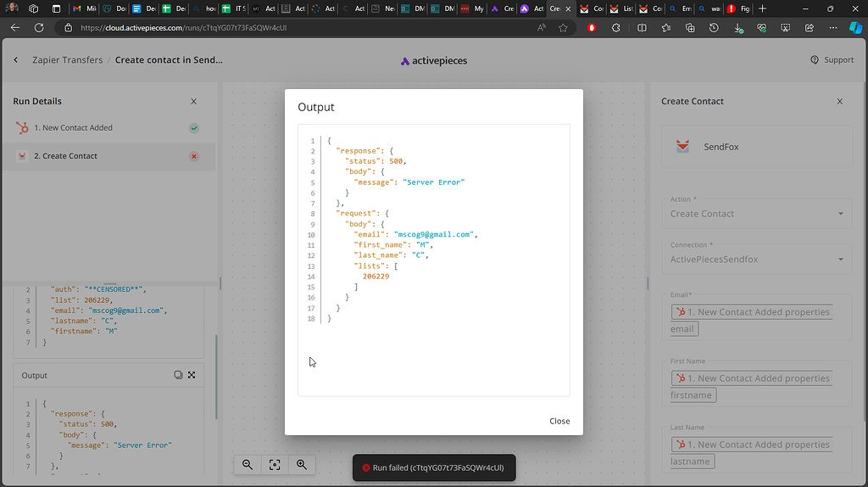Favorite this page in address bar
868x487 pixels.
[563, 27]
